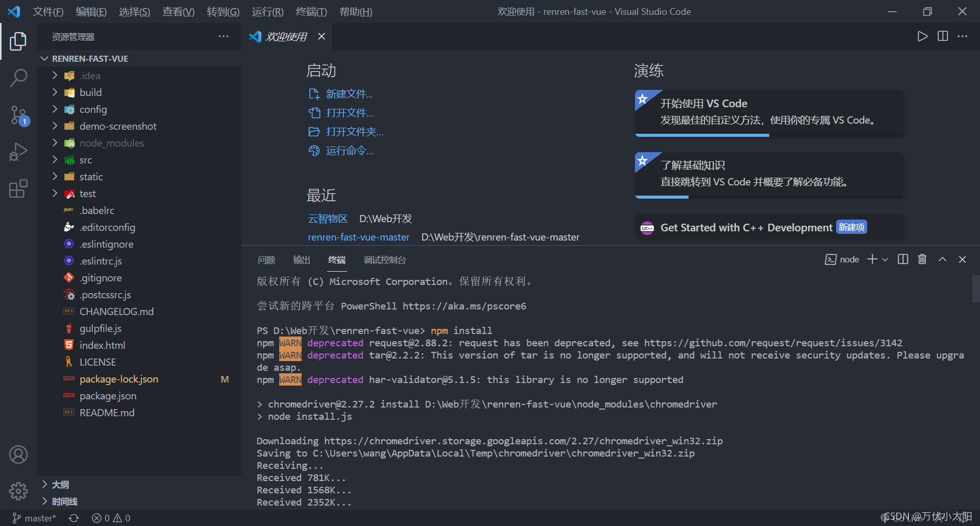Open the terminal launch profile dropdown
Screen dimensions: 980x526
pyautogui.click(x=885, y=259)
